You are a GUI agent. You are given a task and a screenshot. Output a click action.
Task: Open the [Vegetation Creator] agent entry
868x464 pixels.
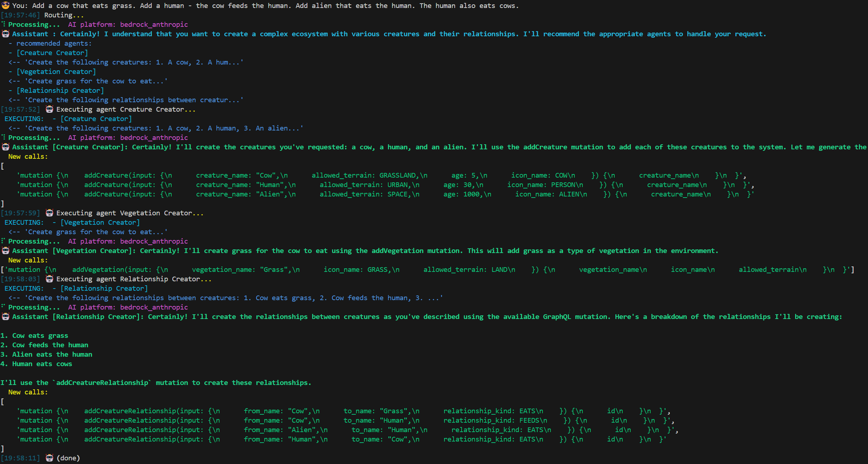[57, 71]
